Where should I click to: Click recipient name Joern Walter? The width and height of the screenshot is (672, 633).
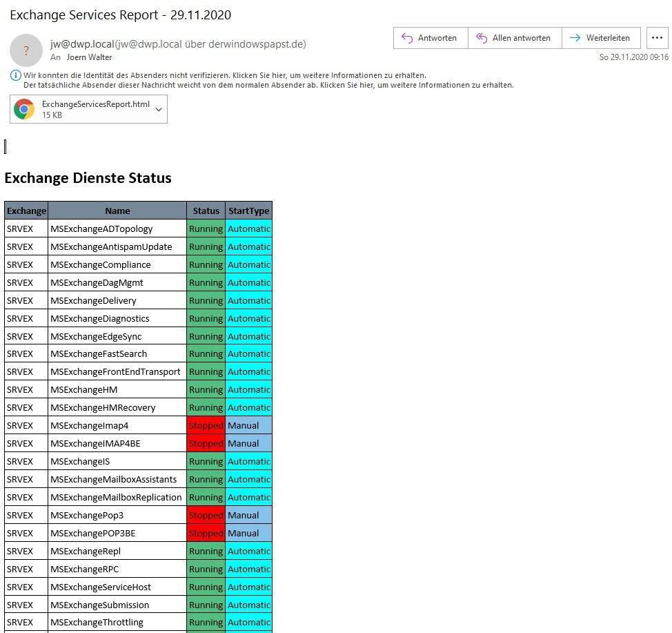tap(89, 57)
